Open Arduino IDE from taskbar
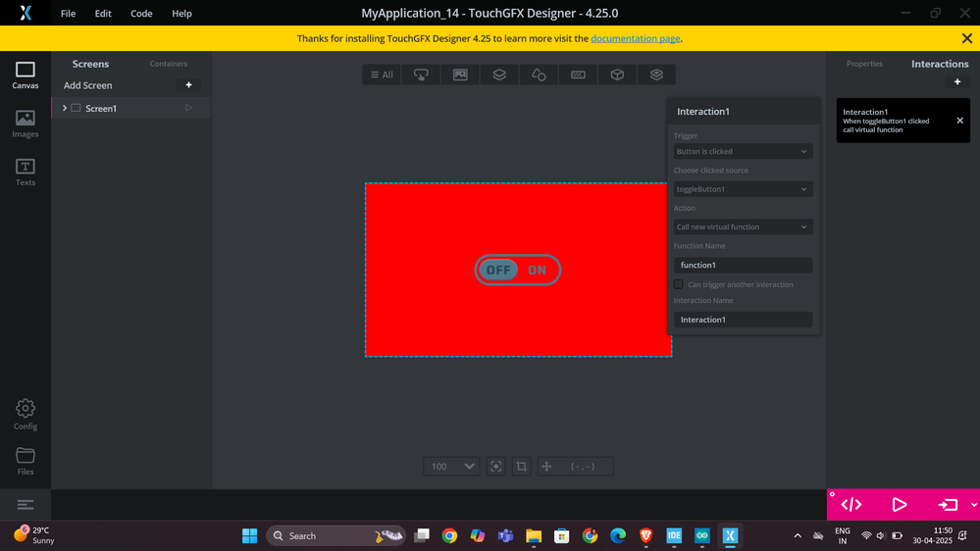980x551 pixels. (x=701, y=535)
